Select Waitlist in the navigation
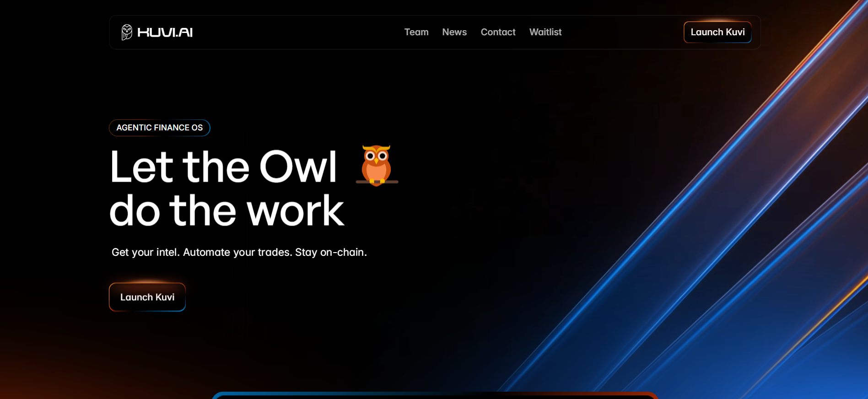Screen dimensions: 868x399 [x=545, y=32]
